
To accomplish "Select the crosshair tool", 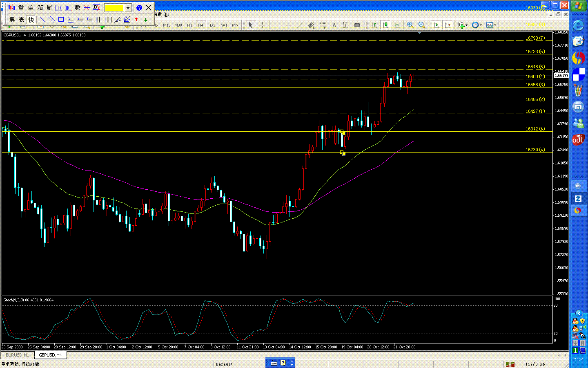I will point(263,25).
